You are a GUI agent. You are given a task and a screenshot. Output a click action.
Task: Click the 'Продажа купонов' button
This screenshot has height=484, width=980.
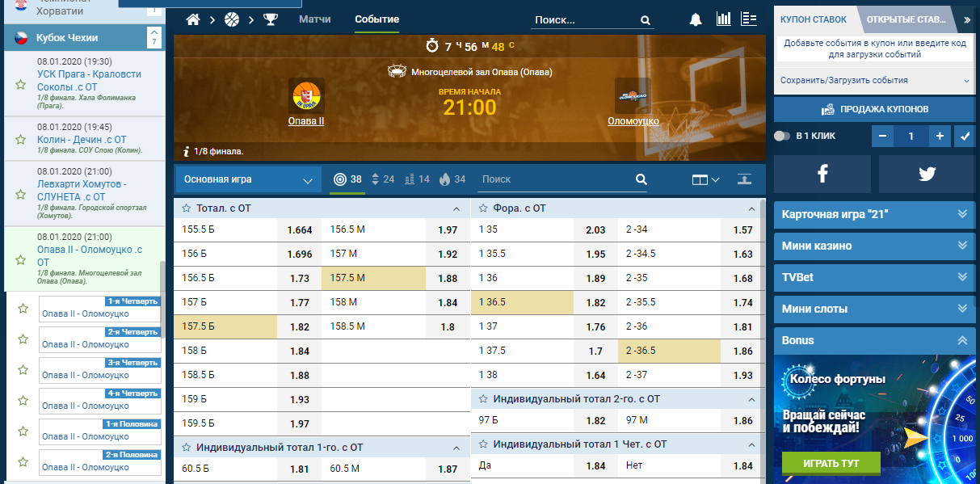point(874,109)
